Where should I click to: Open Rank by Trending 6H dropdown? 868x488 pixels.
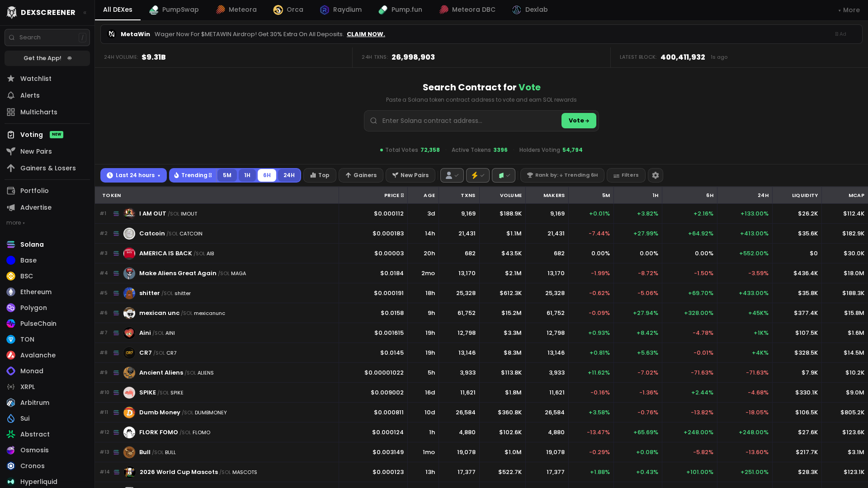(x=562, y=175)
